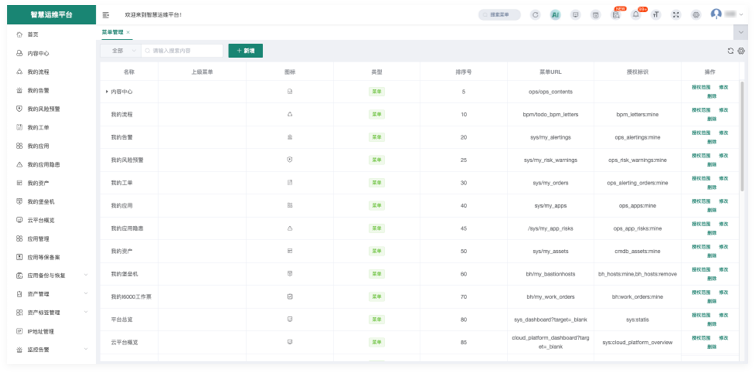Image resolution: width=755 pixels, height=373 pixels.
Task: Click the 排序号 column header
Action: pos(464,72)
